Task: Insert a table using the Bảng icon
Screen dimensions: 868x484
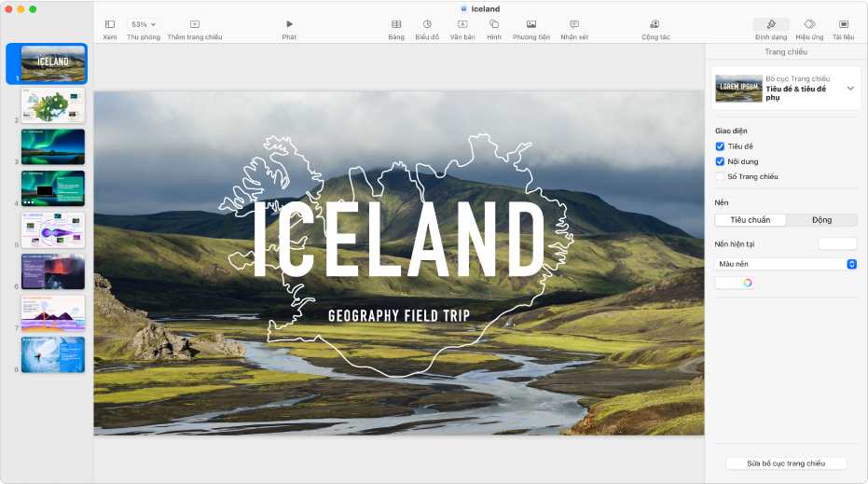Action: (396, 24)
